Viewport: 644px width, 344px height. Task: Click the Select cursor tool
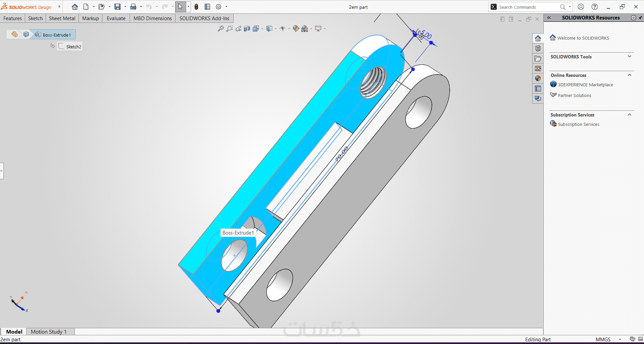point(181,7)
